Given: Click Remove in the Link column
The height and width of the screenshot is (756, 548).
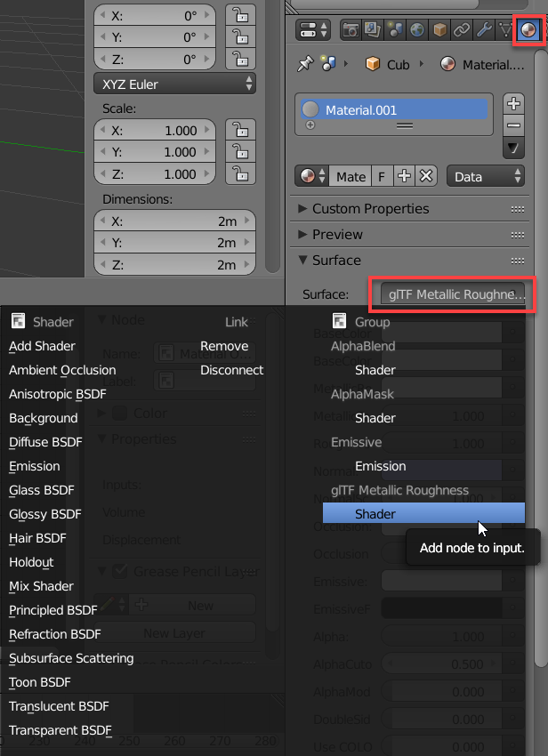Looking at the screenshot, I should (224, 346).
